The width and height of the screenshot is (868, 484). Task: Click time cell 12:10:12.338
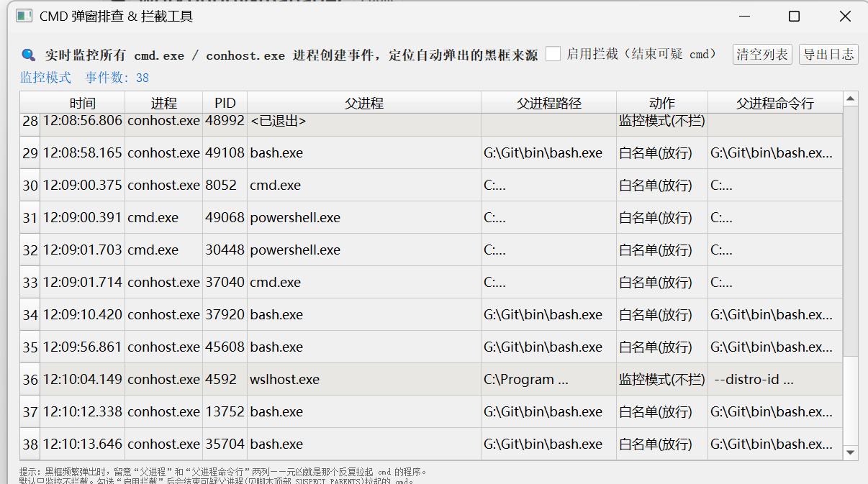coord(83,411)
